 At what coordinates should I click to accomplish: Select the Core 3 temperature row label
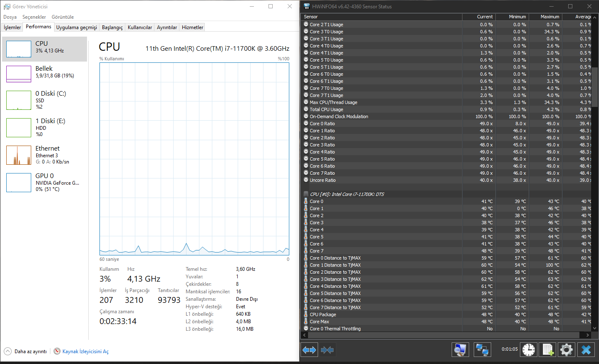pyautogui.click(x=316, y=223)
